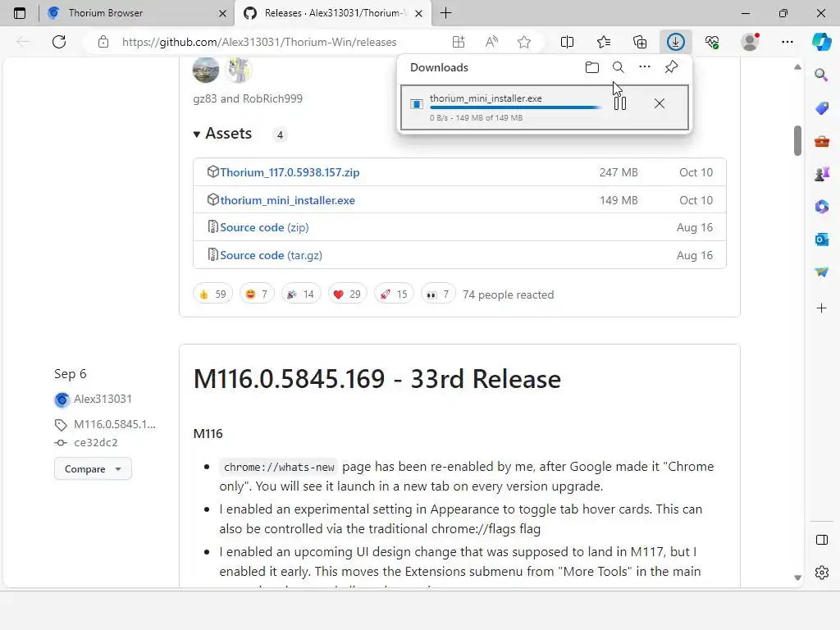Viewport: 840px width, 630px height.
Task: Open commit ce32dc2
Action: click(x=96, y=442)
